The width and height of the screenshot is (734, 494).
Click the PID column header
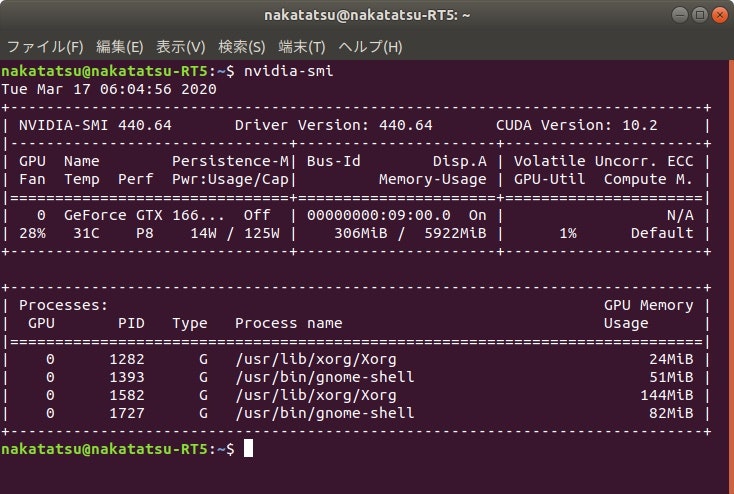(x=131, y=323)
